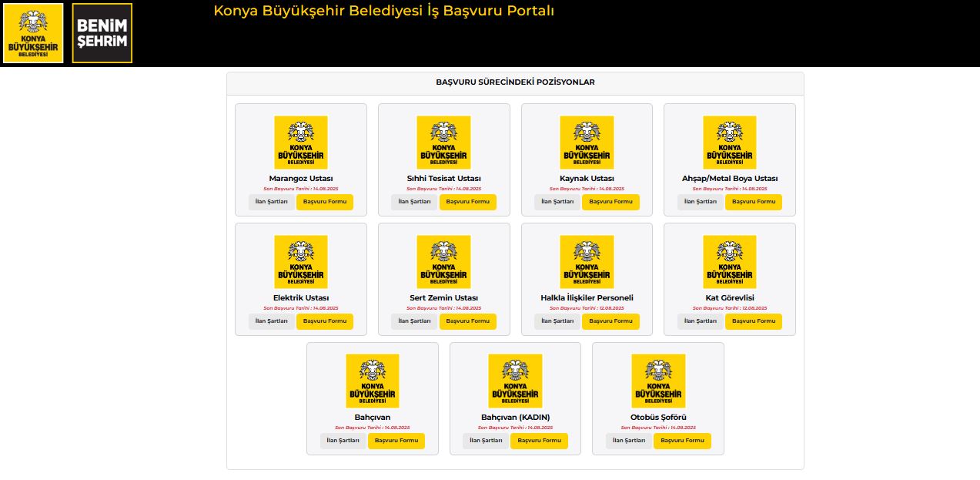Click the Otobüs Şoförü card logo
Viewport: 980px width, 480px height.
point(658,381)
